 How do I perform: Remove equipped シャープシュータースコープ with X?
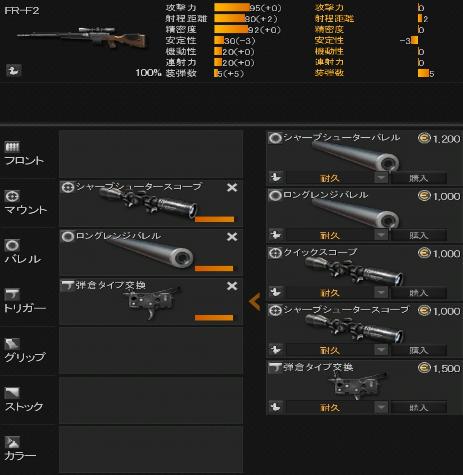232,187
